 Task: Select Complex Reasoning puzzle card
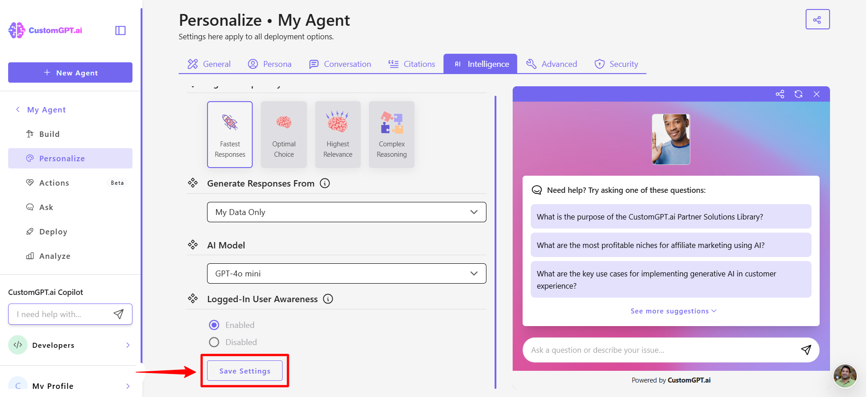[392, 135]
